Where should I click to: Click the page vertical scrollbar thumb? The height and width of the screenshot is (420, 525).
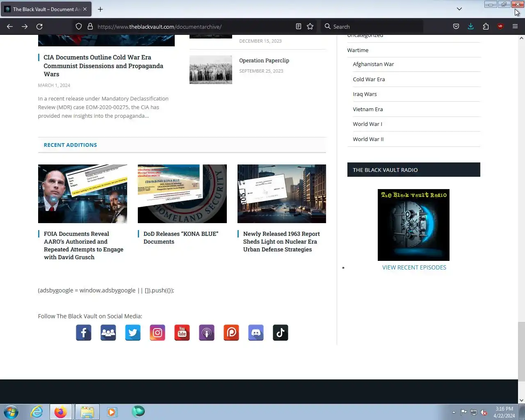coord(521,351)
